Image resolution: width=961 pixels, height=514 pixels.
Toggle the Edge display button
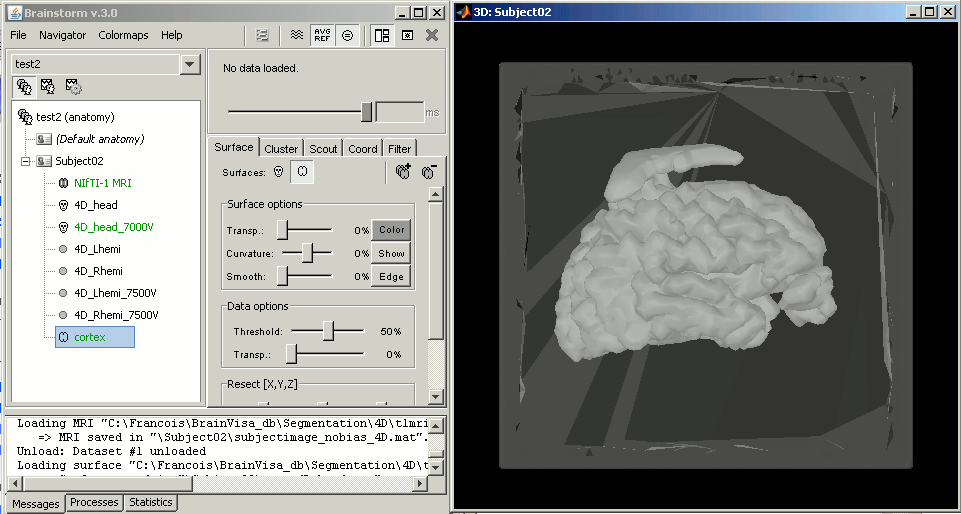point(391,277)
